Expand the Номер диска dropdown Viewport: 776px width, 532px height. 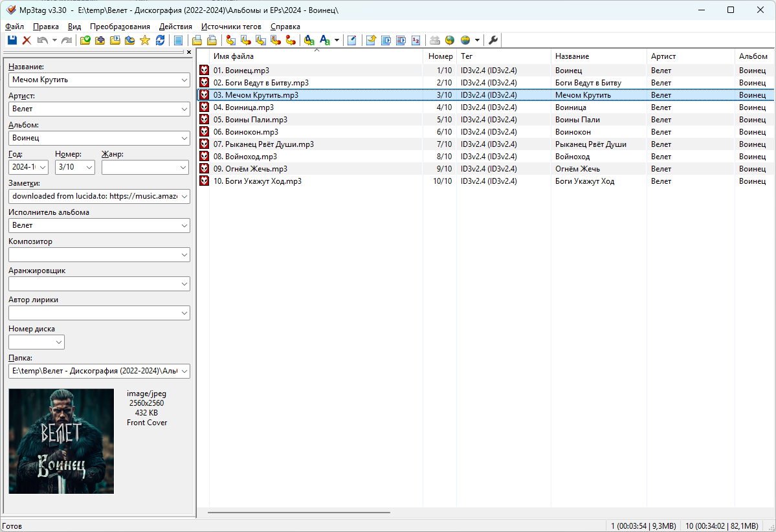pyautogui.click(x=59, y=342)
